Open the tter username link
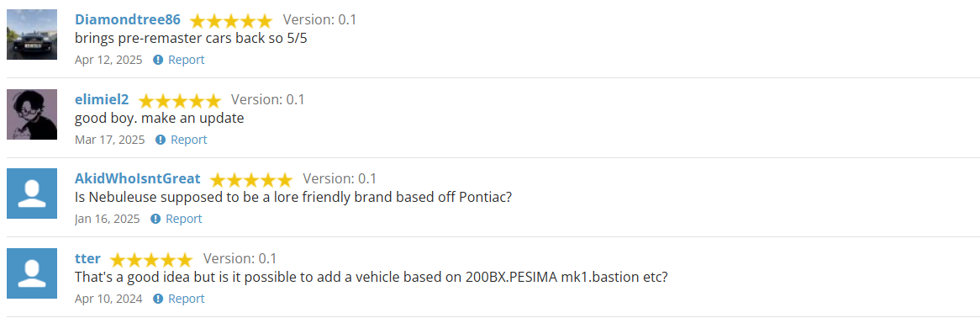980x318 pixels. pyautogui.click(x=87, y=258)
